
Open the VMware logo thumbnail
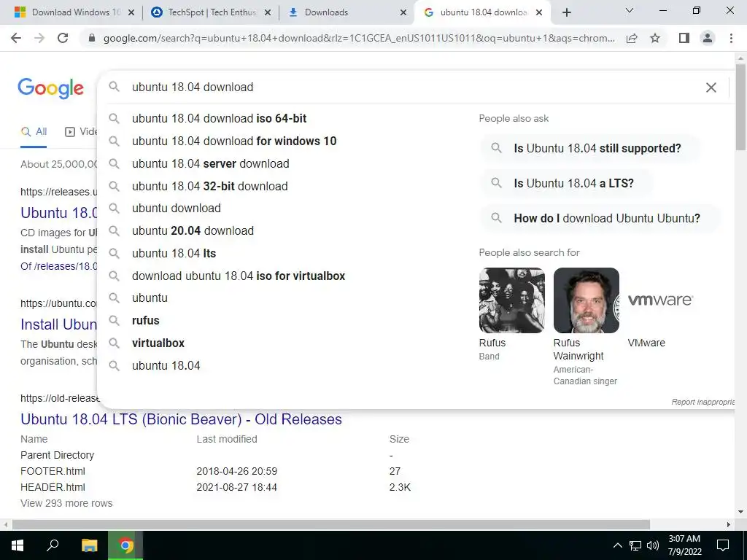(x=660, y=300)
